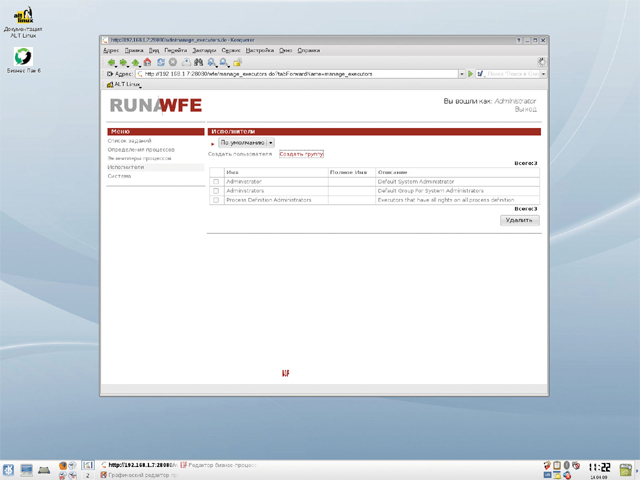Image resolution: width=640 pixels, height=480 pixels.
Task: Expand the search engine dropdown arrow
Action: (x=543, y=74)
